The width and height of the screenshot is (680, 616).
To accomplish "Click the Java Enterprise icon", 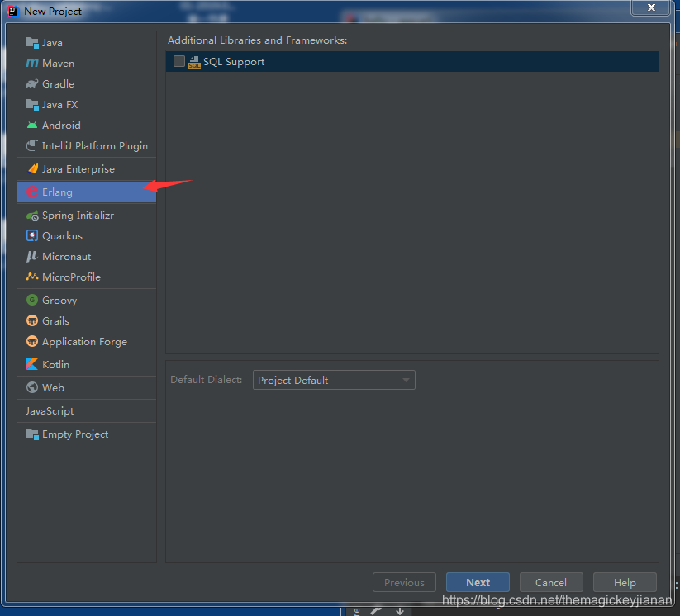I will click(33, 168).
